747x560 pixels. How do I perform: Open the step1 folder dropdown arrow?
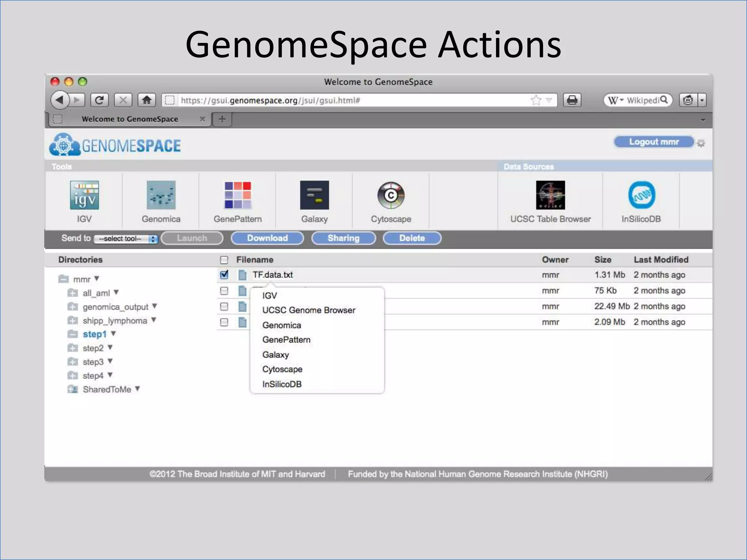[113, 334]
